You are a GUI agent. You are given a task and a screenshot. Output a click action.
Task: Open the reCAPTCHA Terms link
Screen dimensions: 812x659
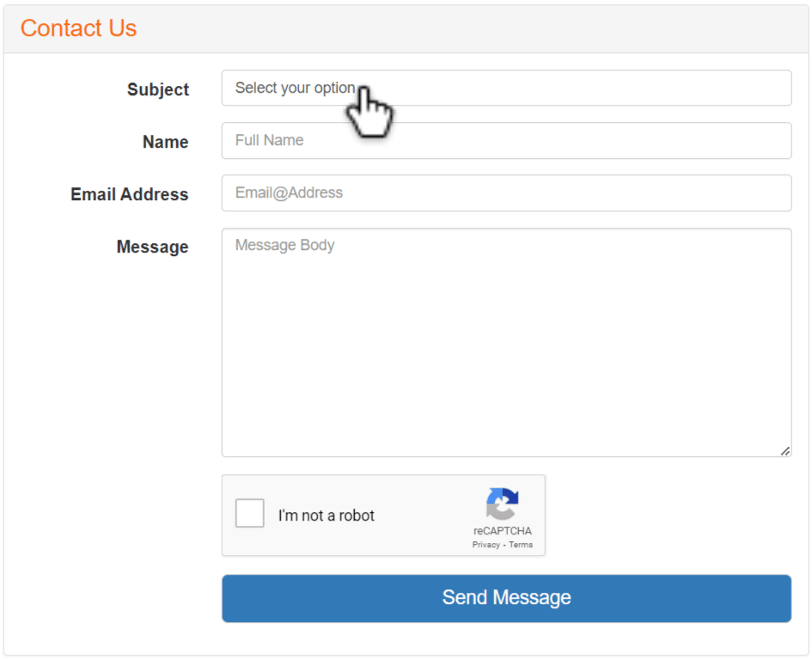tap(521, 545)
